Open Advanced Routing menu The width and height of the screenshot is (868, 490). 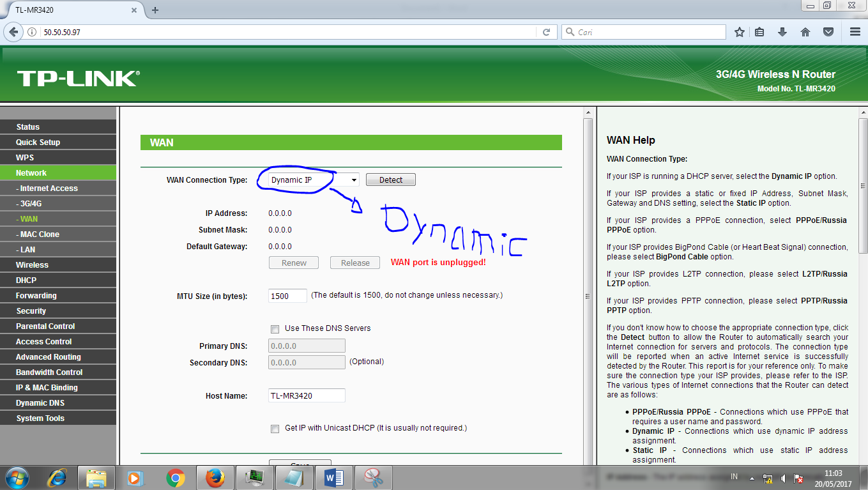point(58,356)
